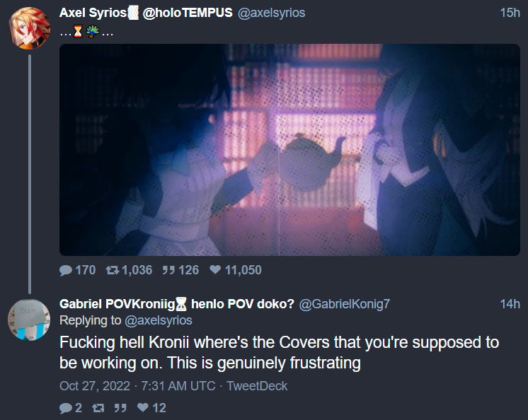Reply to Gabriel's tweet using the bubble icon
The height and width of the screenshot is (420, 528).
point(66,408)
